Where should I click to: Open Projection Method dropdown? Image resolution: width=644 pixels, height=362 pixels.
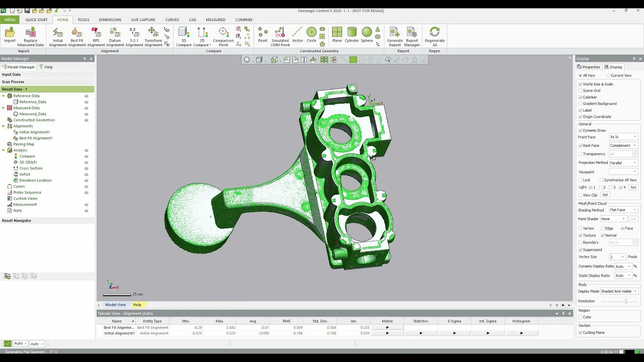[x=623, y=162]
